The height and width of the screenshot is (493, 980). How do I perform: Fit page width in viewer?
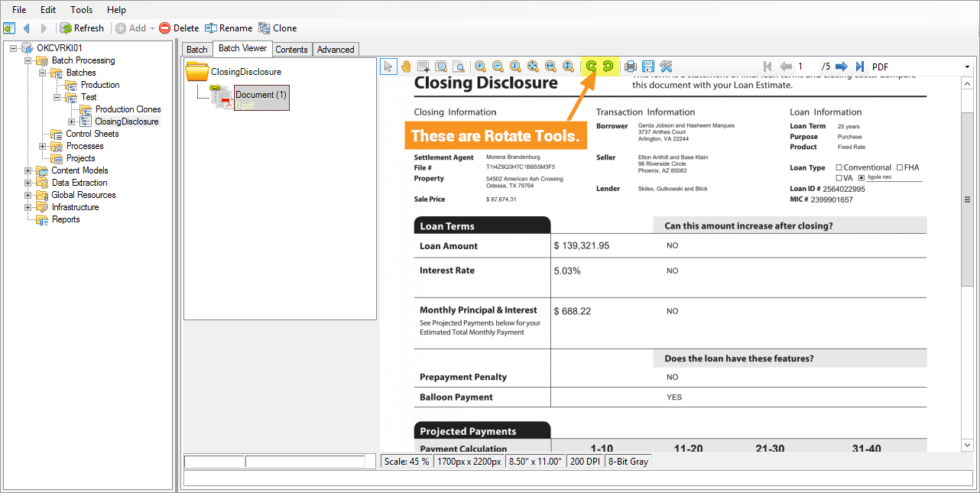[x=550, y=66]
